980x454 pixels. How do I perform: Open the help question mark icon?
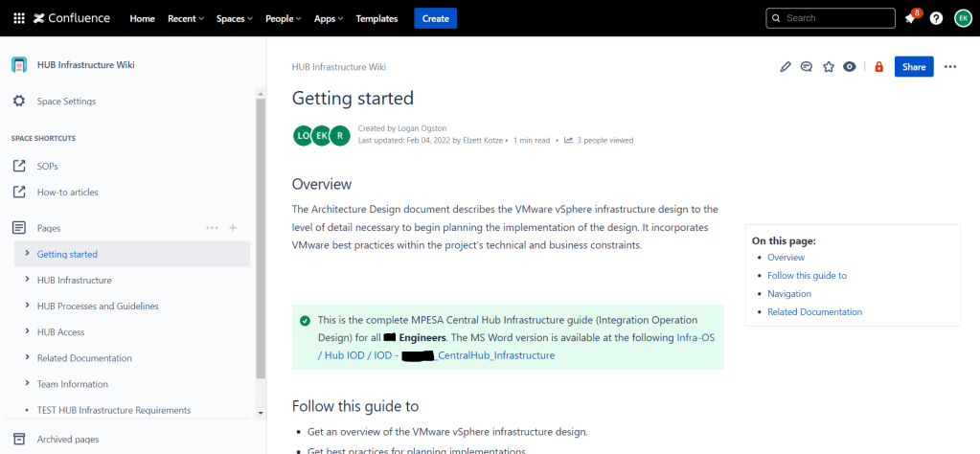pos(936,18)
